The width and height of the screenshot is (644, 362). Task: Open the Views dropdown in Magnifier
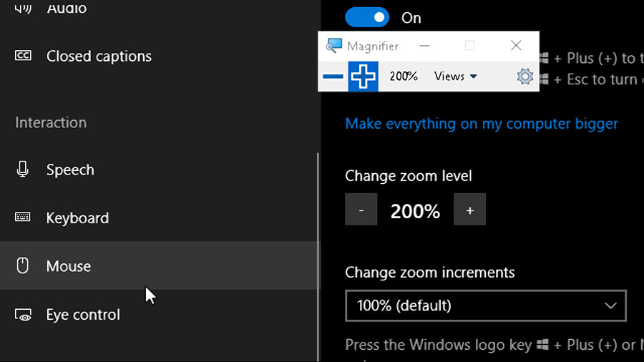point(456,77)
